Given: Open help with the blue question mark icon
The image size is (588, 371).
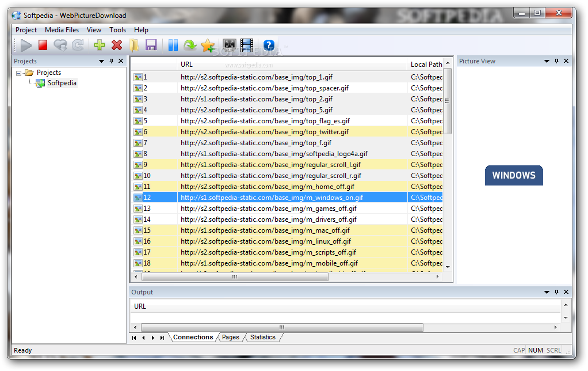Looking at the screenshot, I should tap(269, 46).
